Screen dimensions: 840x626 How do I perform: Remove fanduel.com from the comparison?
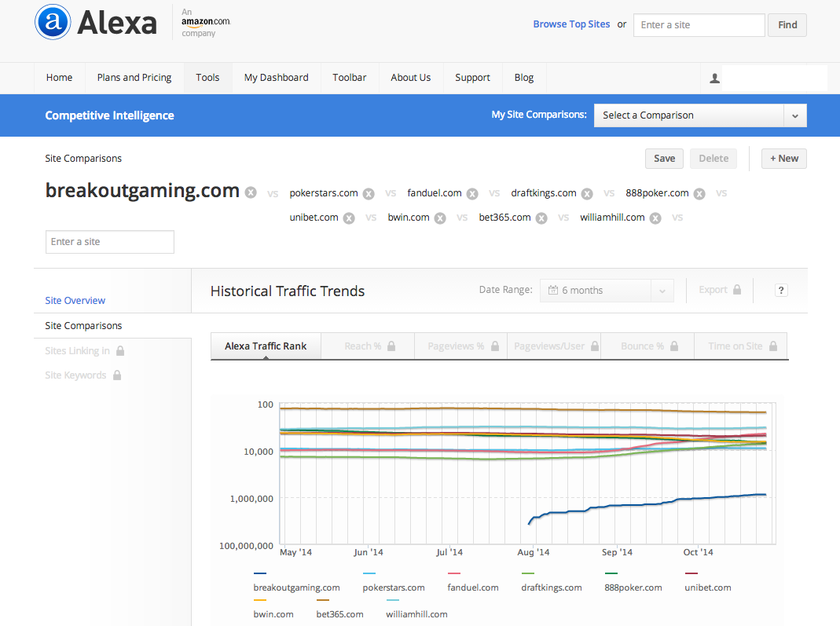point(472,194)
